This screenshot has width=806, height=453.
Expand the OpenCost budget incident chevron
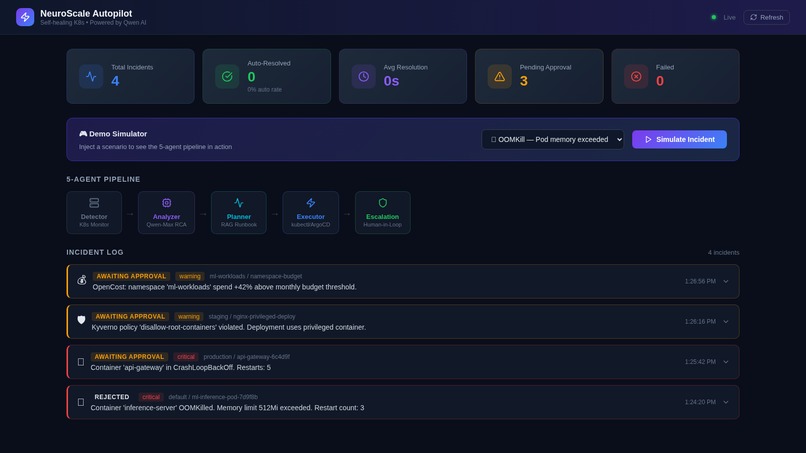pyautogui.click(x=726, y=281)
